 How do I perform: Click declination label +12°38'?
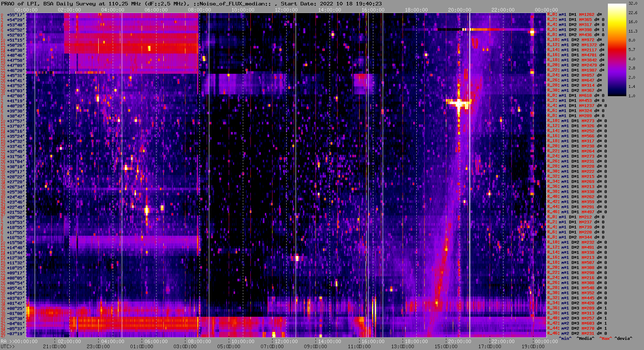coord(16,257)
